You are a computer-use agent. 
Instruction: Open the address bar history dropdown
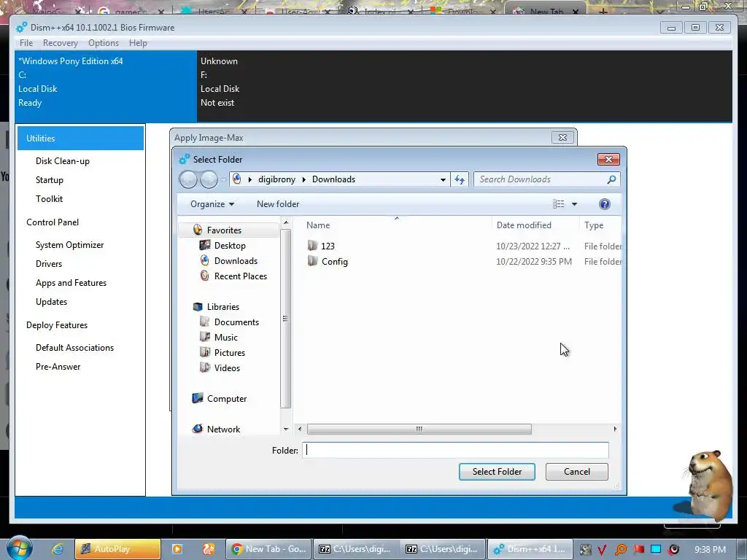tap(443, 179)
